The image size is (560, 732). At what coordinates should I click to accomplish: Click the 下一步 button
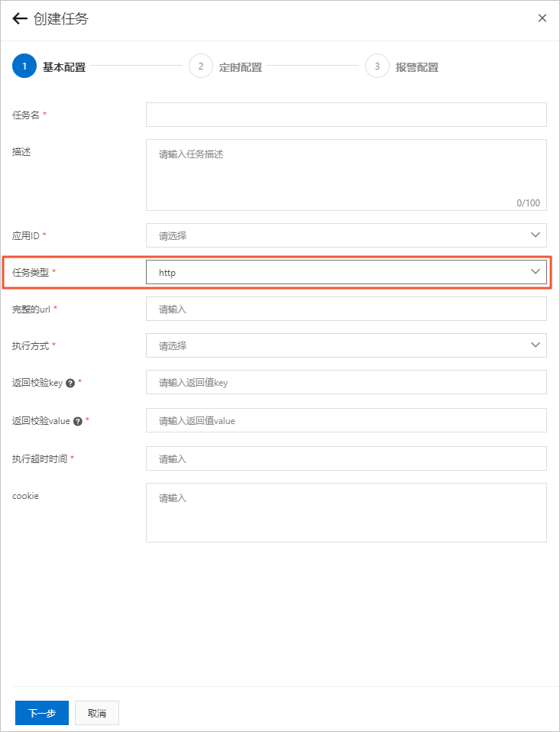click(x=42, y=713)
